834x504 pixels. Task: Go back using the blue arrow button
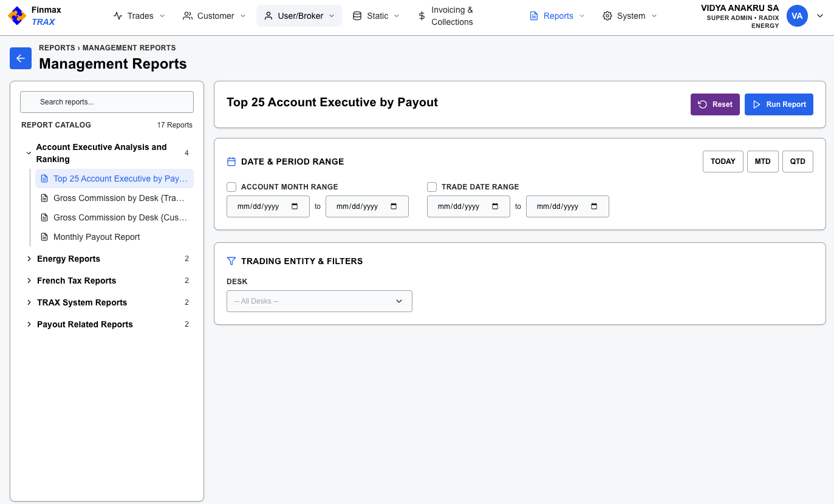coord(21,58)
